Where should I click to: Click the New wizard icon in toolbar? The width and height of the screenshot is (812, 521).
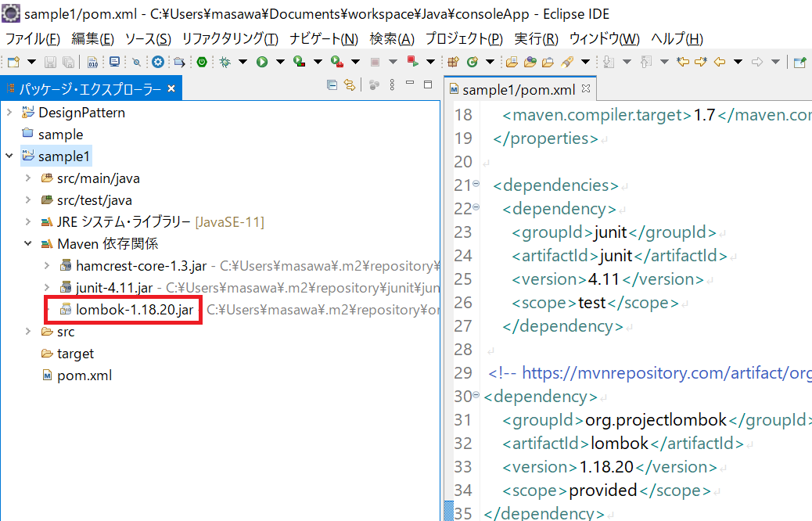tap(13, 62)
